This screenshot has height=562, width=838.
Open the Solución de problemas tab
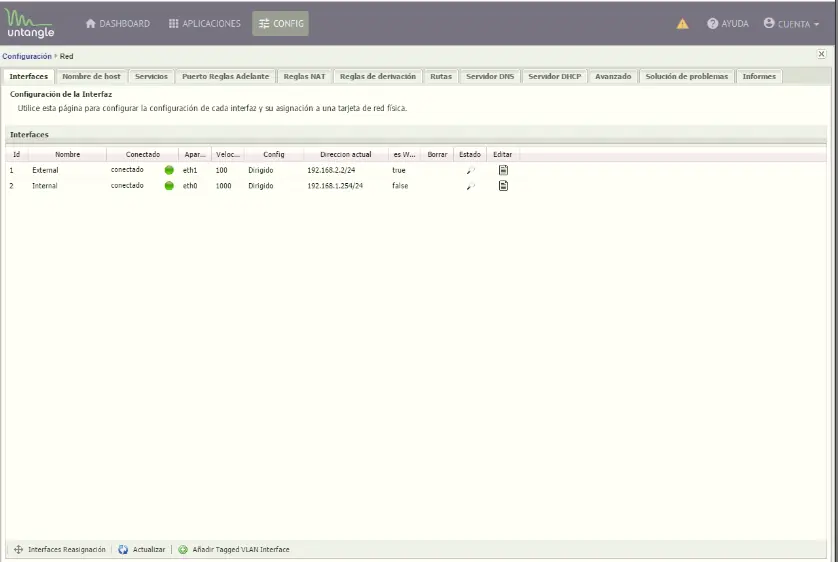pos(687,76)
